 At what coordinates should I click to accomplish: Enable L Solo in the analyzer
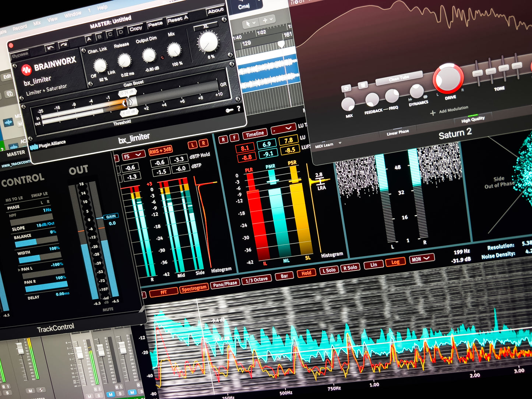329,270
